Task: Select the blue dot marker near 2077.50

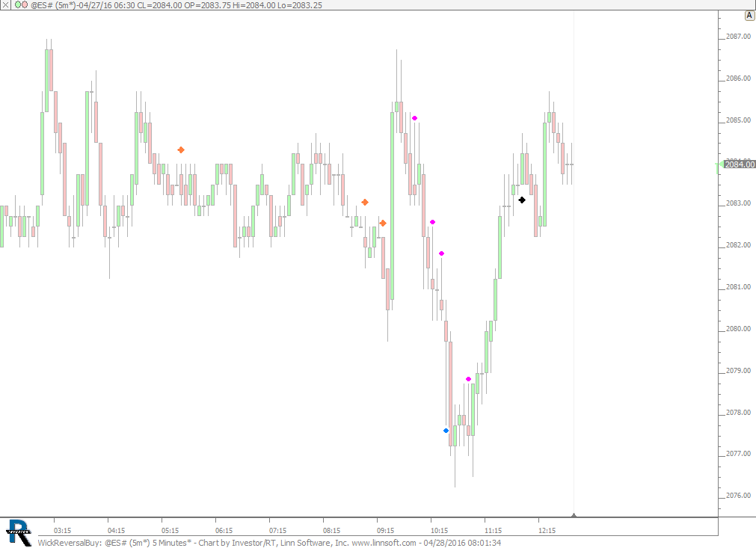Action: pyautogui.click(x=446, y=431)
